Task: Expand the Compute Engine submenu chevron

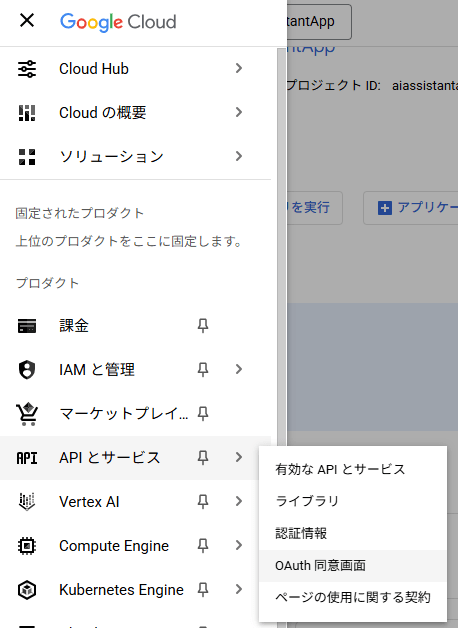Action: click(x=239, y=545)
